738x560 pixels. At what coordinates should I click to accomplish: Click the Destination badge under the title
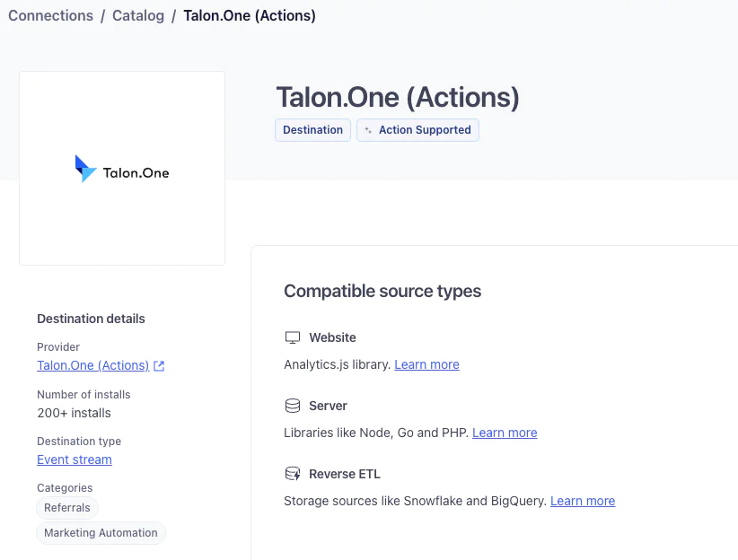click(312, 130)
